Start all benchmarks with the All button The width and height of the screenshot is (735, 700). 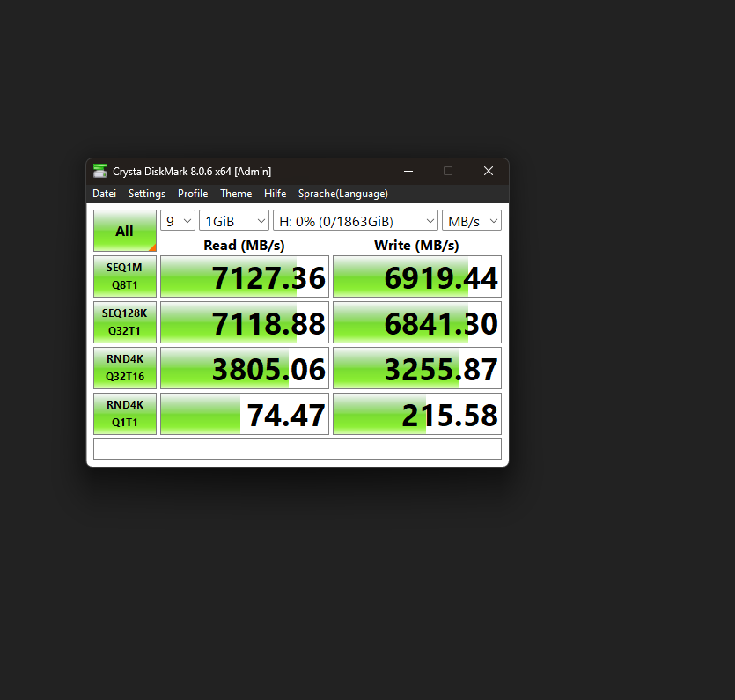point(125,231)
